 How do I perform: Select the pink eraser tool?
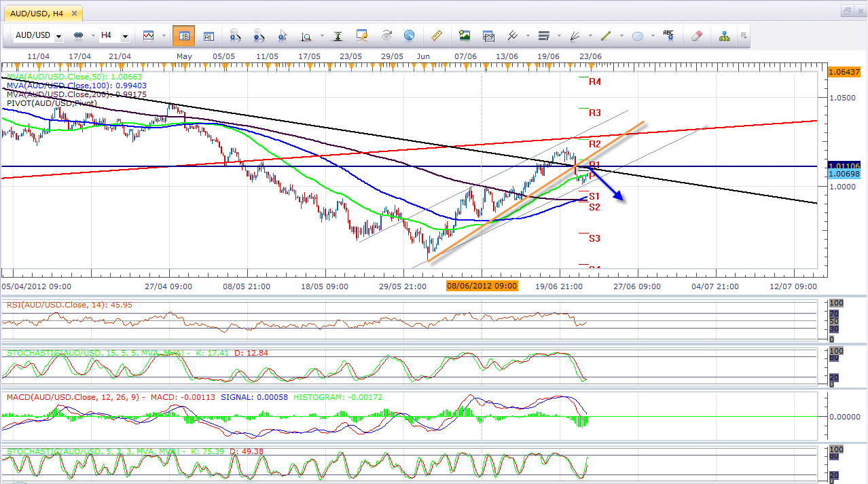click(696, 35)
